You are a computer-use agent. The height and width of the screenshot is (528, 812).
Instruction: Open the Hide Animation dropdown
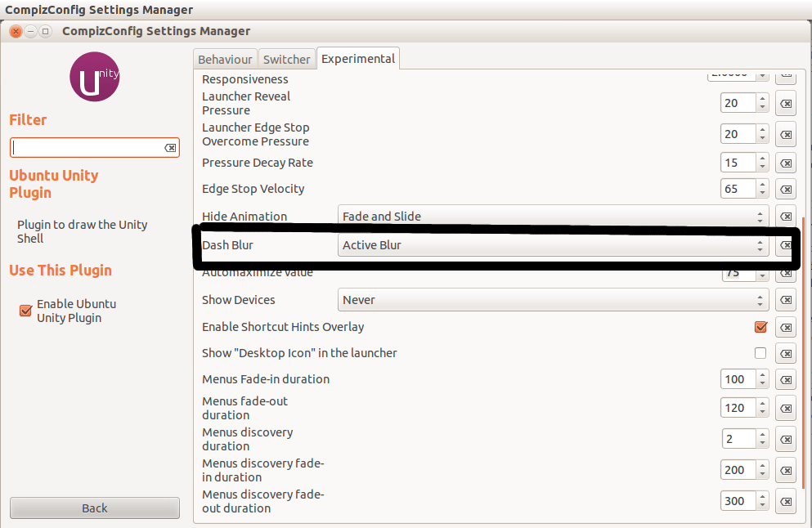pos(553,217)
